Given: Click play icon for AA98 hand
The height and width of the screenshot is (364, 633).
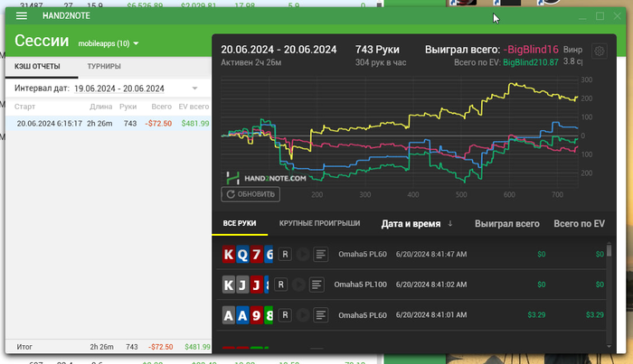Looking at the screenshot, I should pyautogui.click(x=303, y=315).
